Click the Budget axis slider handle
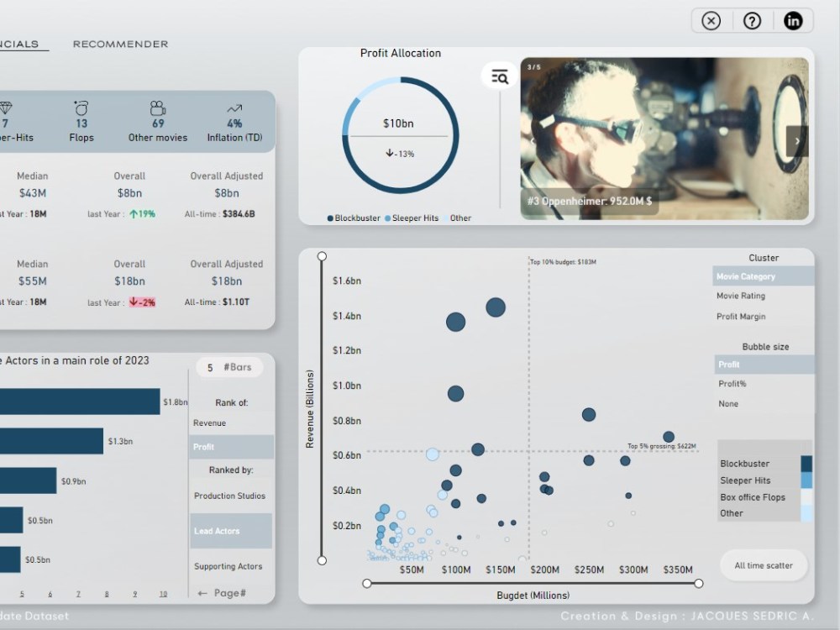The image size is (840, 630). tap(365, 582)
